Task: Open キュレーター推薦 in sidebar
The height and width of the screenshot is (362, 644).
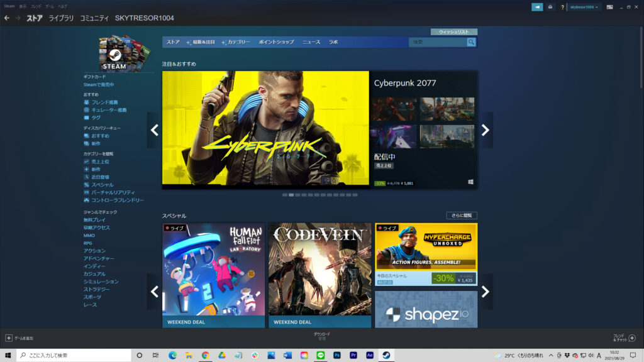Action: [108, 110]
